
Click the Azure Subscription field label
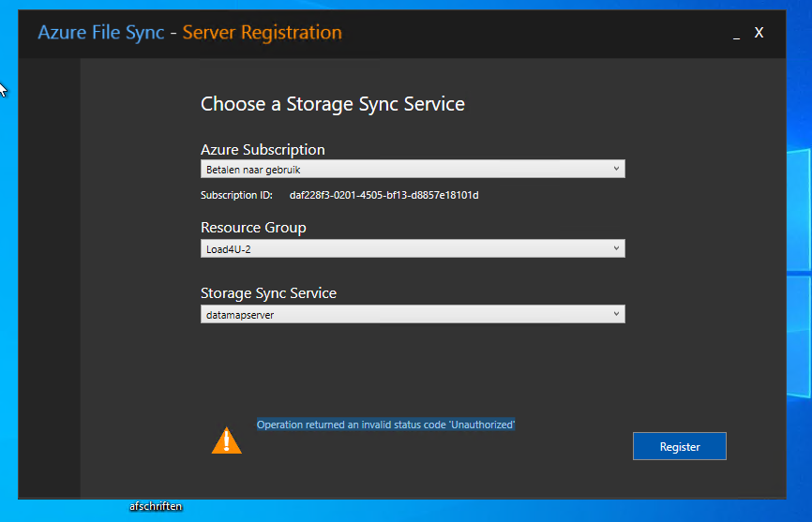[x=263, y=150]
